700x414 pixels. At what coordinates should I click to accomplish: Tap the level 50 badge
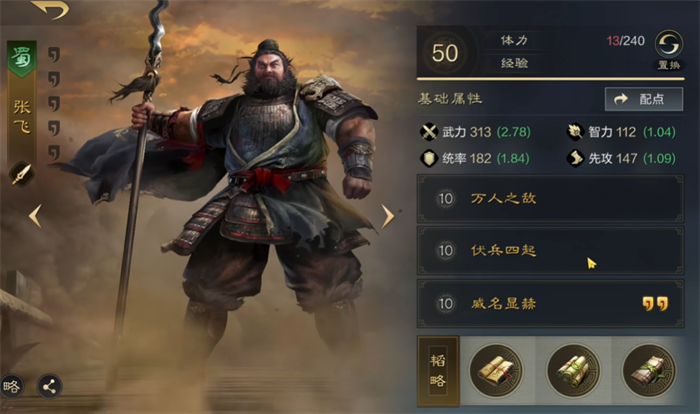(x=445, y=53)
